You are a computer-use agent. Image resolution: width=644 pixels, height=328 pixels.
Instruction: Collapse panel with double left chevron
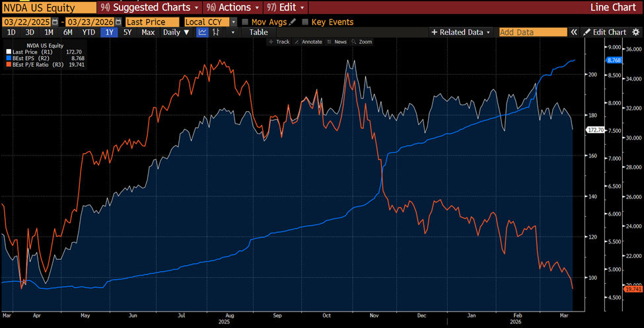tap(574, 32)
